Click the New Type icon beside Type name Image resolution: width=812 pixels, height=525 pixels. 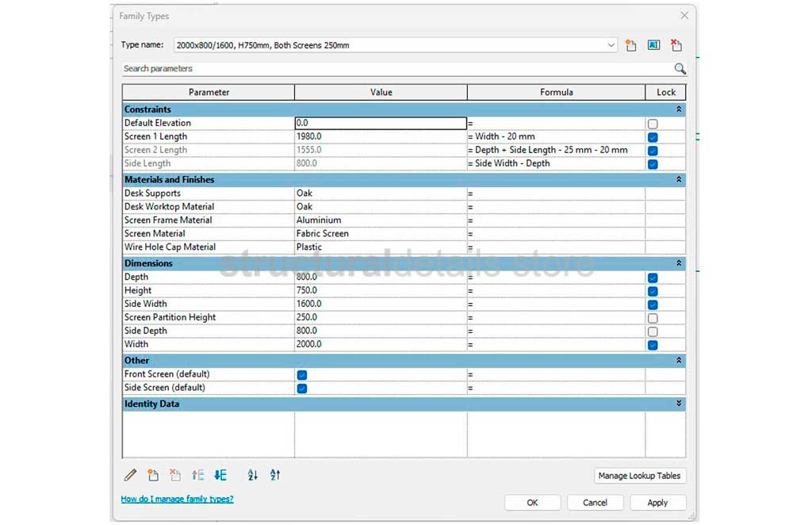[x=631, y=45]
